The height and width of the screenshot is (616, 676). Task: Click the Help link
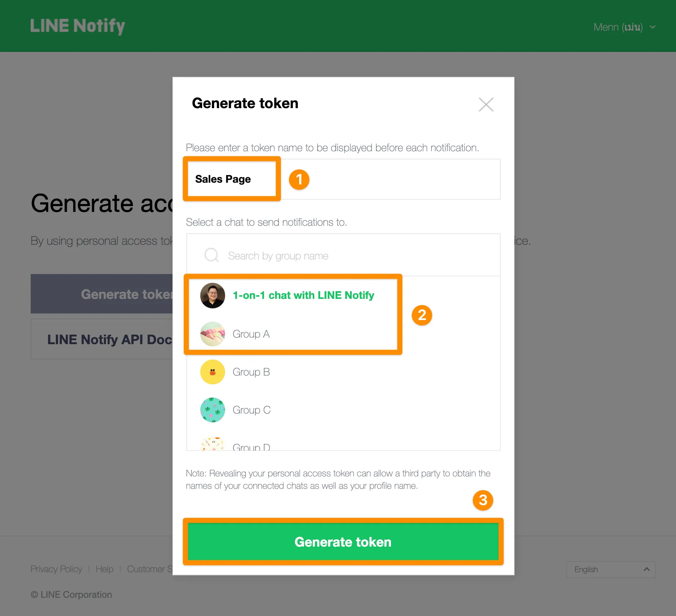[105, 569]
